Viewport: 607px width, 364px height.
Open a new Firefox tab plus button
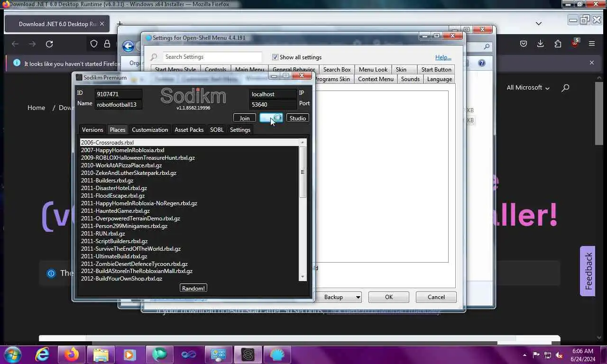(120, 24)
